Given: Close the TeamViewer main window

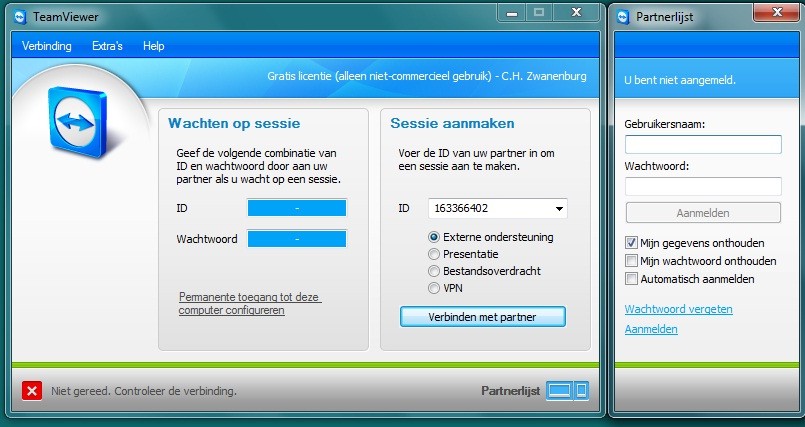Looking at the screenshot, I should tap(577, 13).
